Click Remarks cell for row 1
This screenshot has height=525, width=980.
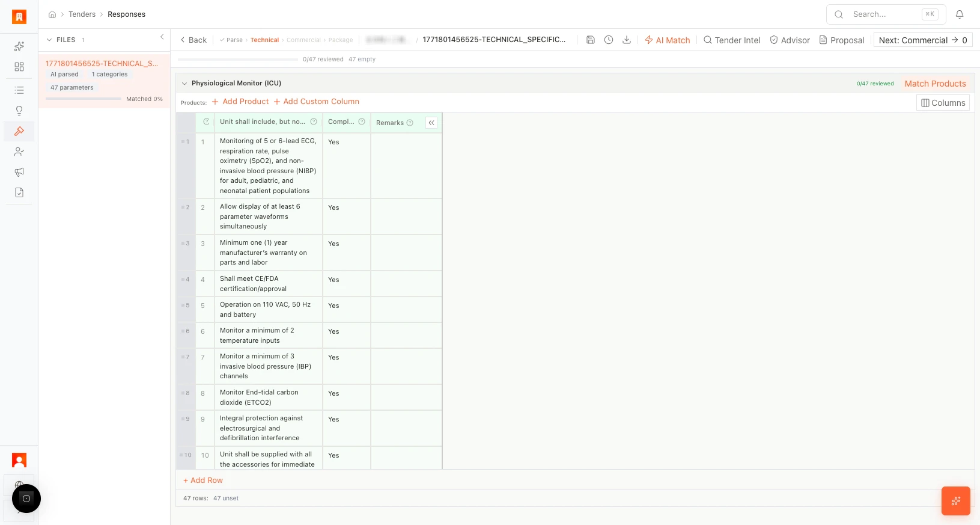tap(406, 166)
